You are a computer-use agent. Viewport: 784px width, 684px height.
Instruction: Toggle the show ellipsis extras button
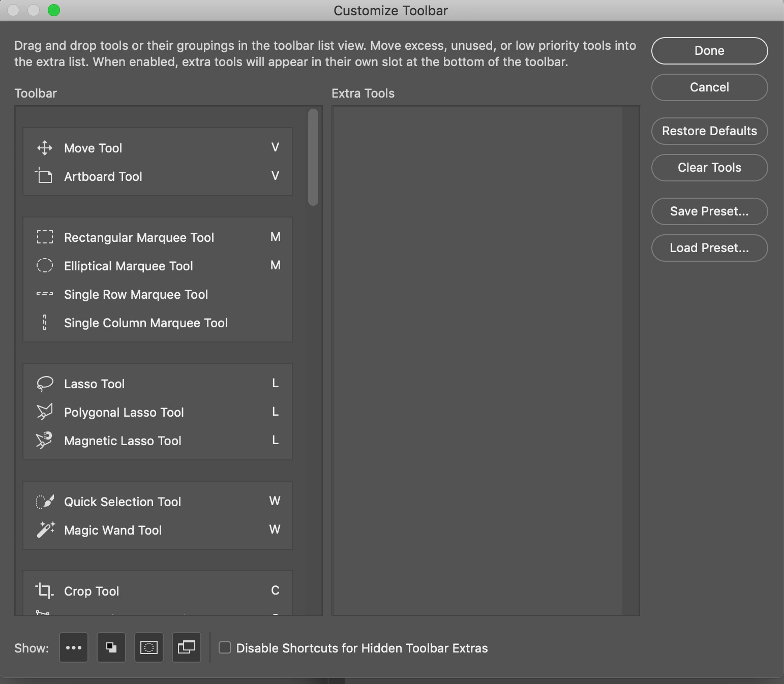tap(74, 647)
